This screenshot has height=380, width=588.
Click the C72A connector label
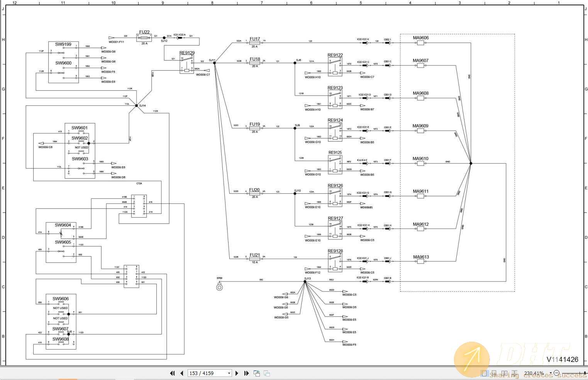(x=139, y=184)
